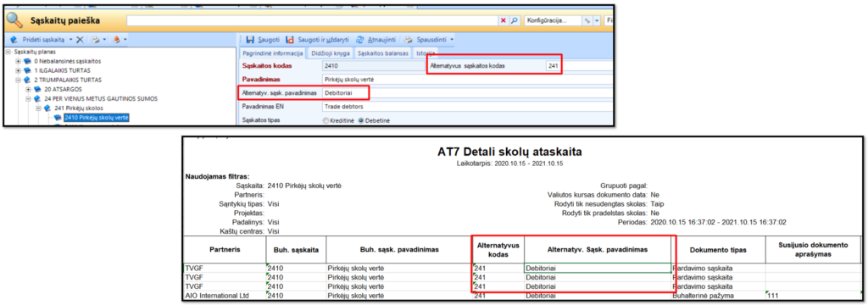Click the book icon of 20 ATSARGOS
This screenshot has width=868, height=305.
click(37, 89)
